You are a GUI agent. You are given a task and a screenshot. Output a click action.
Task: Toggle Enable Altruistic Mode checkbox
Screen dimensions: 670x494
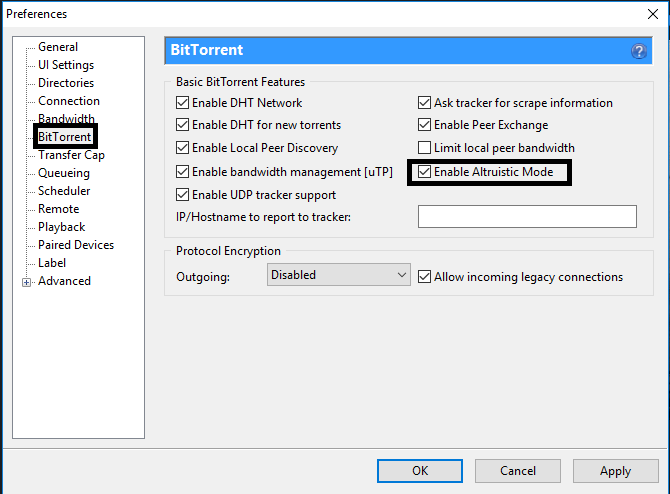(424, 172)
